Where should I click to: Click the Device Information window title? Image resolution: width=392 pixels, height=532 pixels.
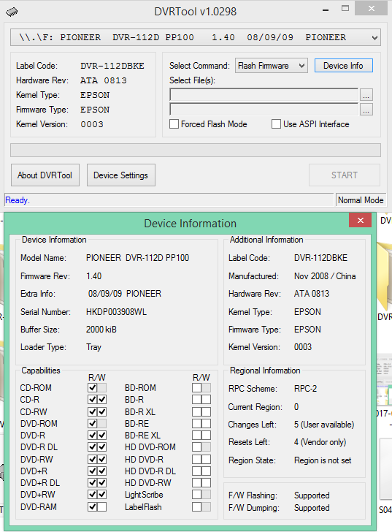click(190, 224)
